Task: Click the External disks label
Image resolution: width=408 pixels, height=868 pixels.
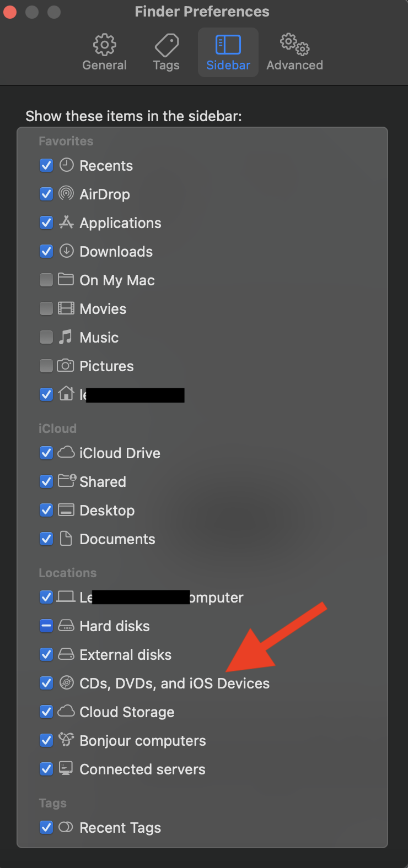Action: pos(125,654)
